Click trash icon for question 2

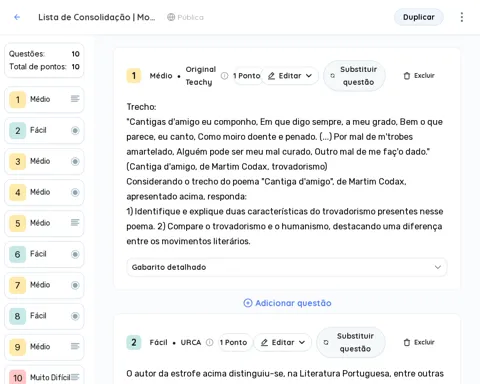(x=407, y=342)
